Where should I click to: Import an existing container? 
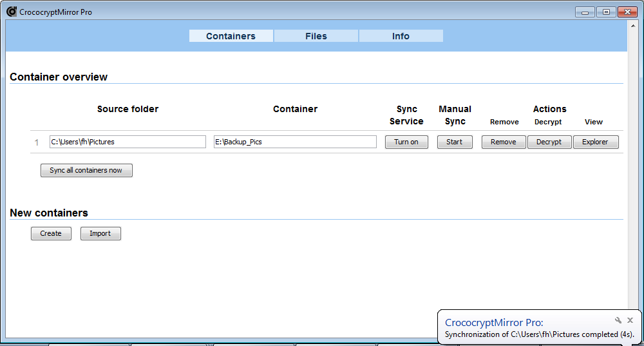(x=100, y=233)
